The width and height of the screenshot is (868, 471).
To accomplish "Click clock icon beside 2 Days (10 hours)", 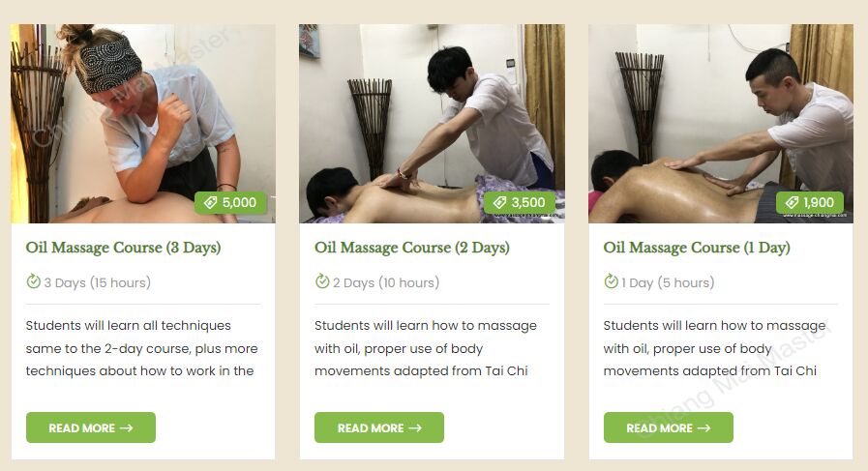I will [x=322, y=281].
